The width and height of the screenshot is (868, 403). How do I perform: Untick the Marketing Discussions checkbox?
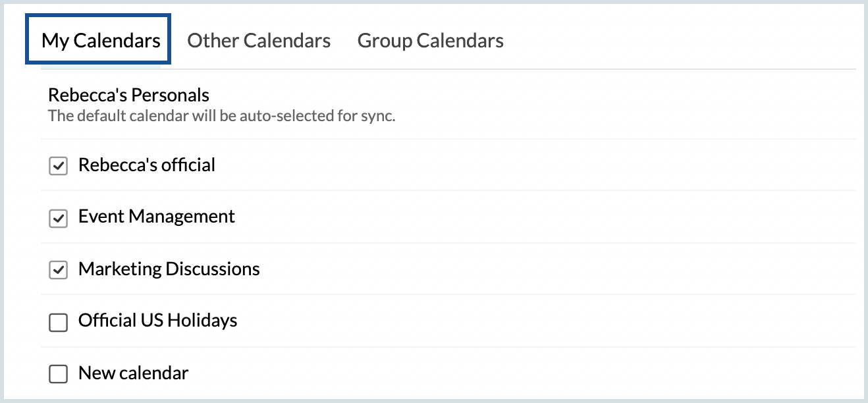tap(59, 271)
